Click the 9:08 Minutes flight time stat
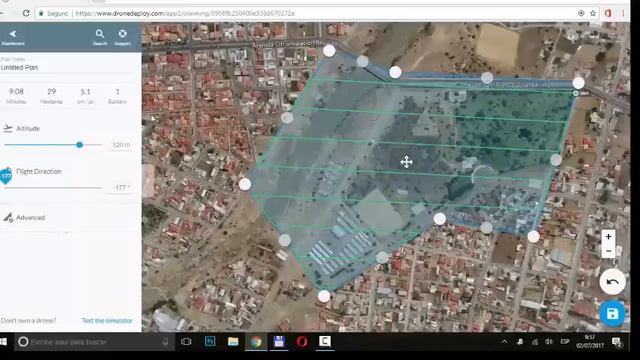 (x=16, y=96)
